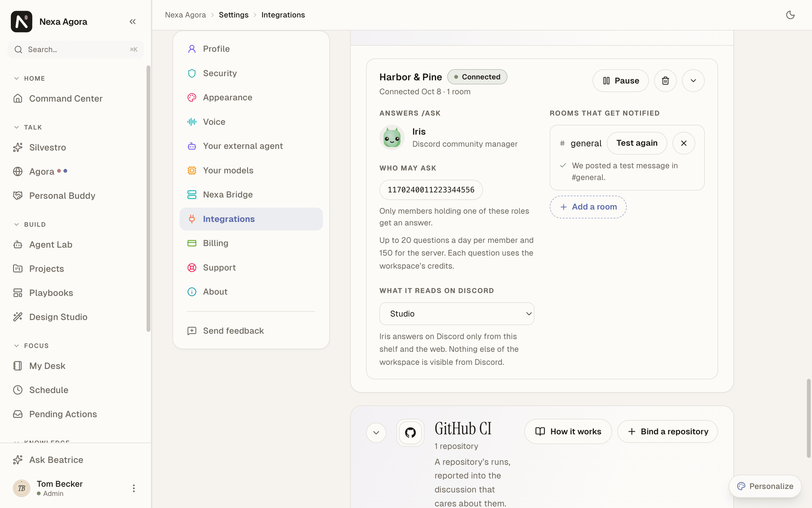Image resolution: width=812 pixels, height=508 pixels.
Task: Click the GitHub CI logo icon
Action: (x=410, y=432)
